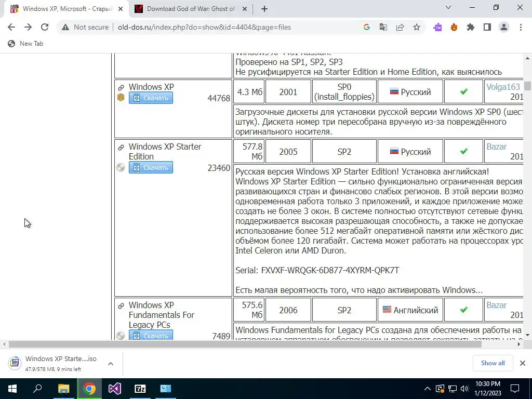Open the New Tab bookmark
The image size is (532, 399).
click(x=25, y=44)
